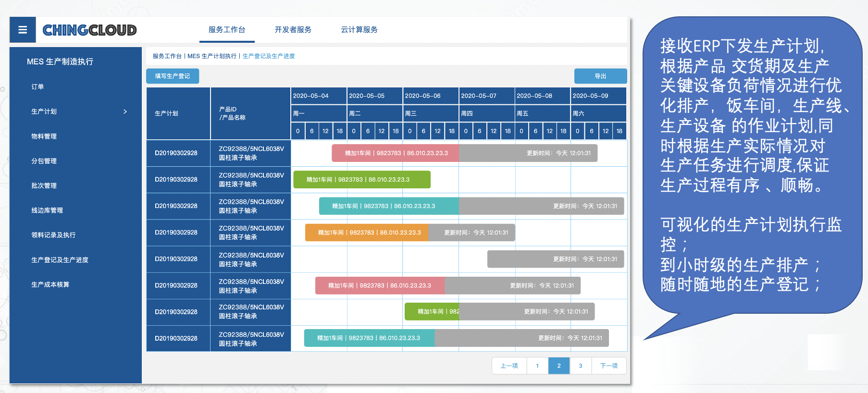Click the gray 更新时间 bar in the first row
Viewport: 868px width, 393px height.
click(x=528, y=153)
